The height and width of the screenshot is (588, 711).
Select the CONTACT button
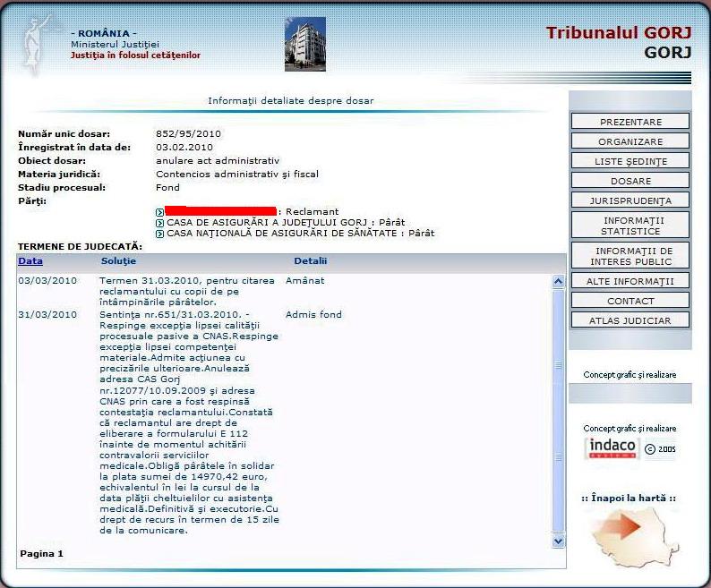pos(630,301)
